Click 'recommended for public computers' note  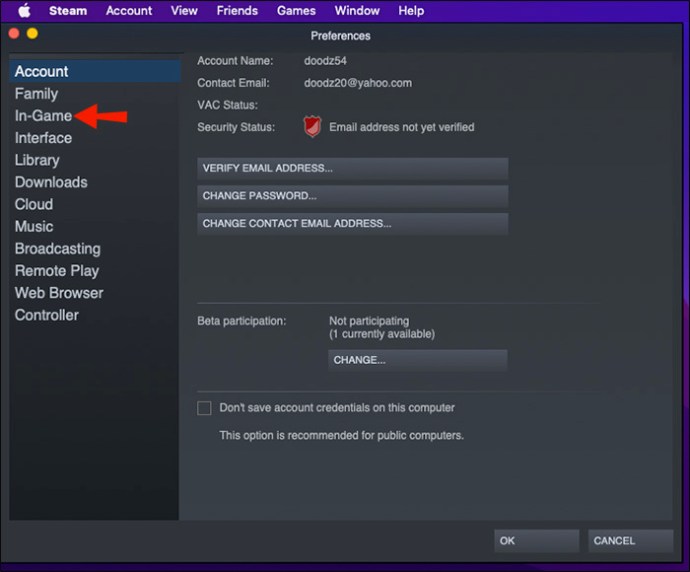(x=341, y=435)
